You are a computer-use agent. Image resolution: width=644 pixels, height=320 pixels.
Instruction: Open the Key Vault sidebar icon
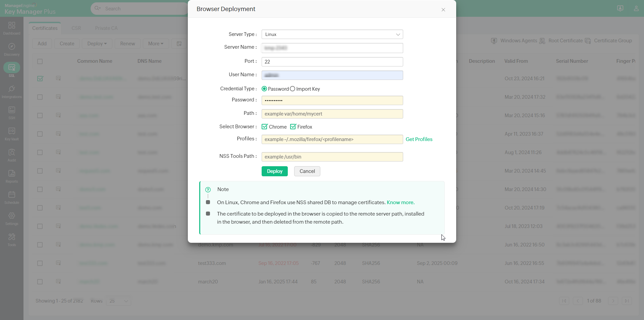(12, 131)
